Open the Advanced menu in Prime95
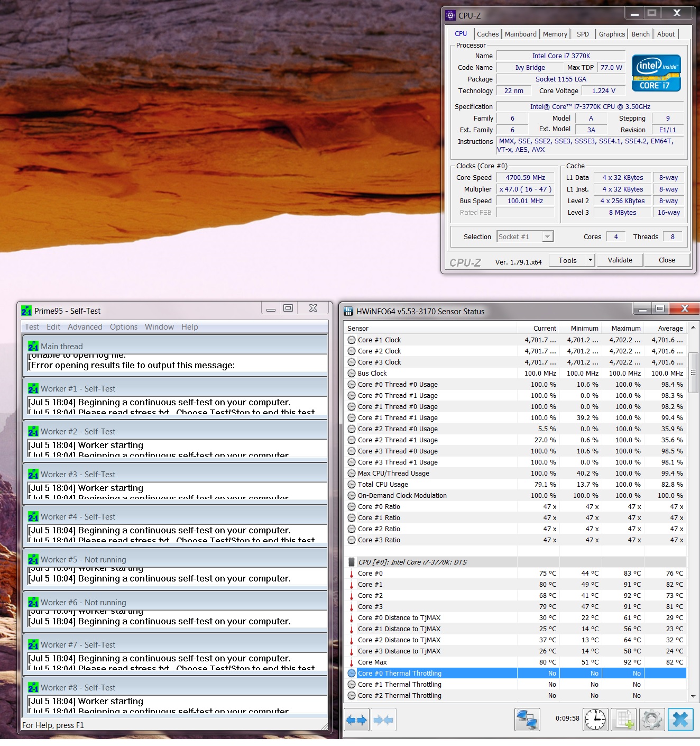The height and width of the screenshot is (746, 700). (x=85, y=327)
